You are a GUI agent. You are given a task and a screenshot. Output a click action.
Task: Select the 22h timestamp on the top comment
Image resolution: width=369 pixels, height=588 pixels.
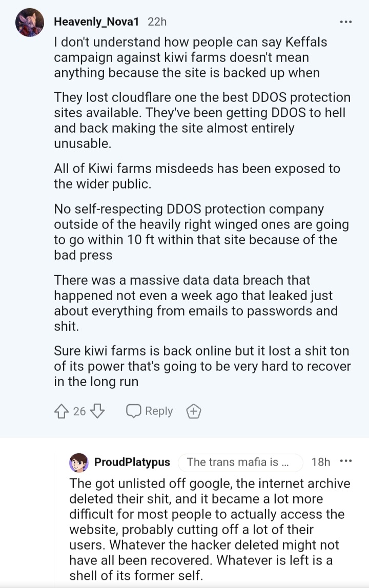[157, 22]
